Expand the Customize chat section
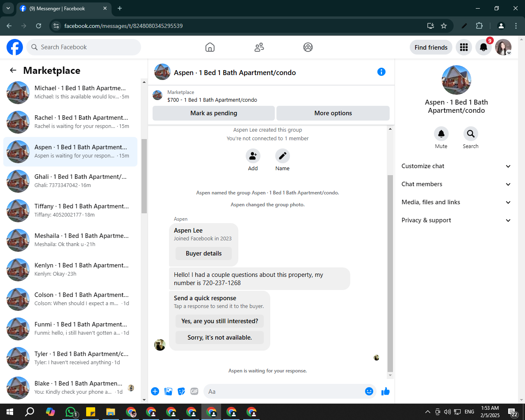Image resolution: width=525 pixels, height=420 pixels. coord(457,166)
